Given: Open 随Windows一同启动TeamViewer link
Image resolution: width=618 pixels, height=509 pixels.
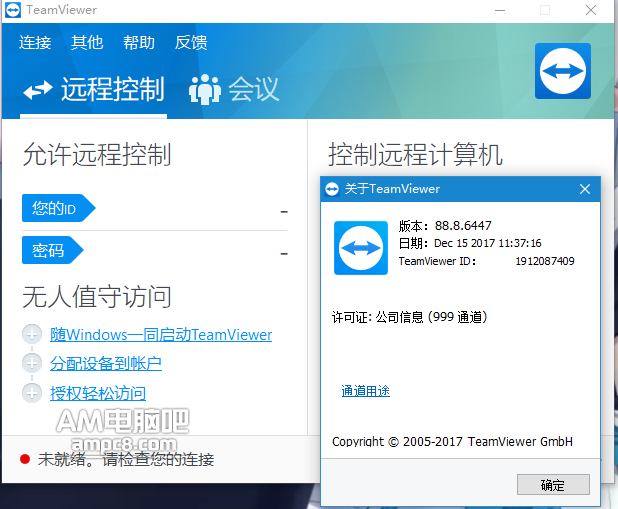Looking at the screenshot, I should (x=161, y=335).
